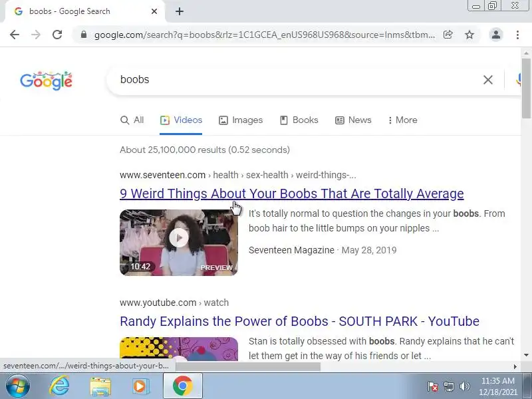Clear the search box with the X

[488, 80]
